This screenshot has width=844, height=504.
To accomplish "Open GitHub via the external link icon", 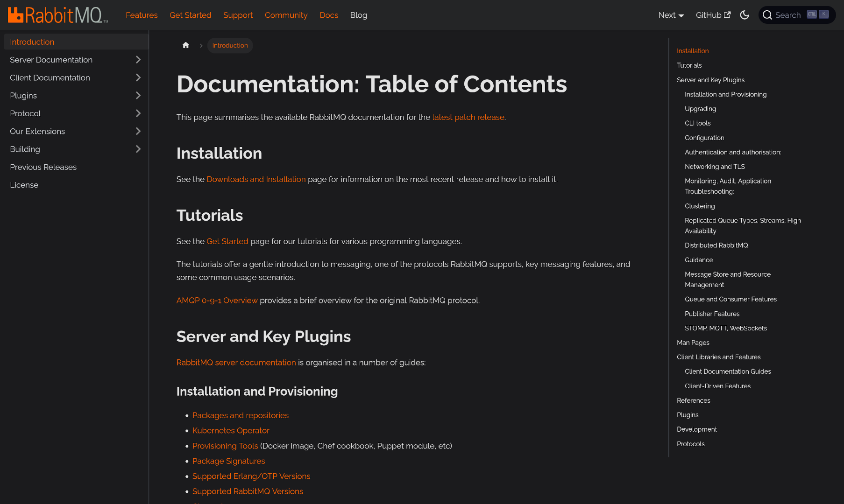I will pos(727,14).
